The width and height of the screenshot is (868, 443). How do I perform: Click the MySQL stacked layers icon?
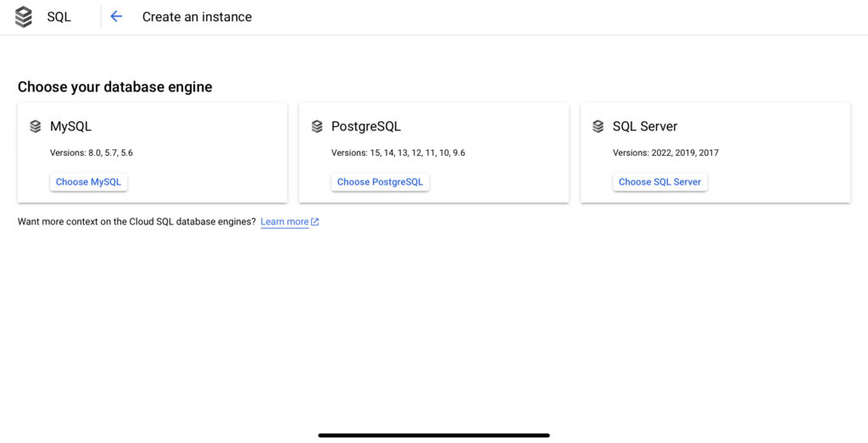pyautogui.click(x=35, y=126)
